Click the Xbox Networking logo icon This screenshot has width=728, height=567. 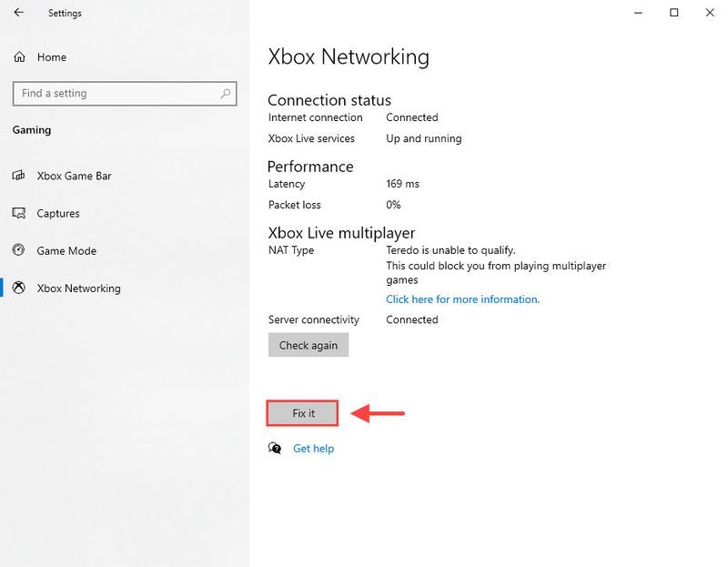(18, 288)
